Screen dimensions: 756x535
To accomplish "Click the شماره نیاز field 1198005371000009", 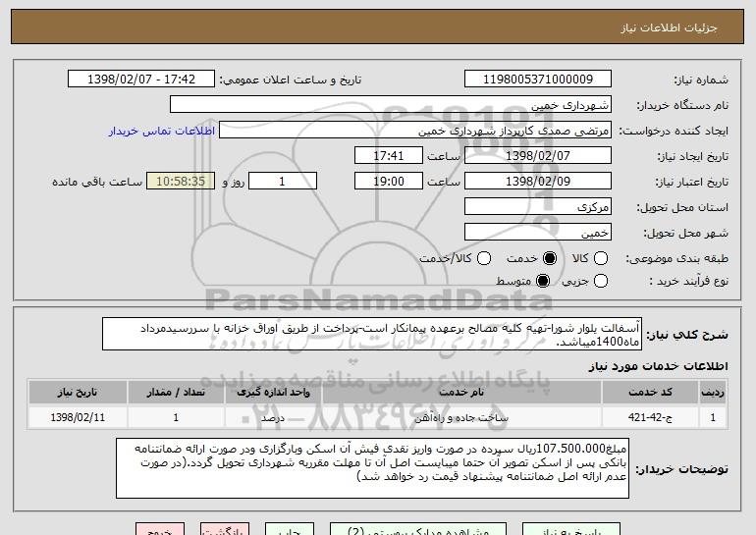I will tap(538, 80).
